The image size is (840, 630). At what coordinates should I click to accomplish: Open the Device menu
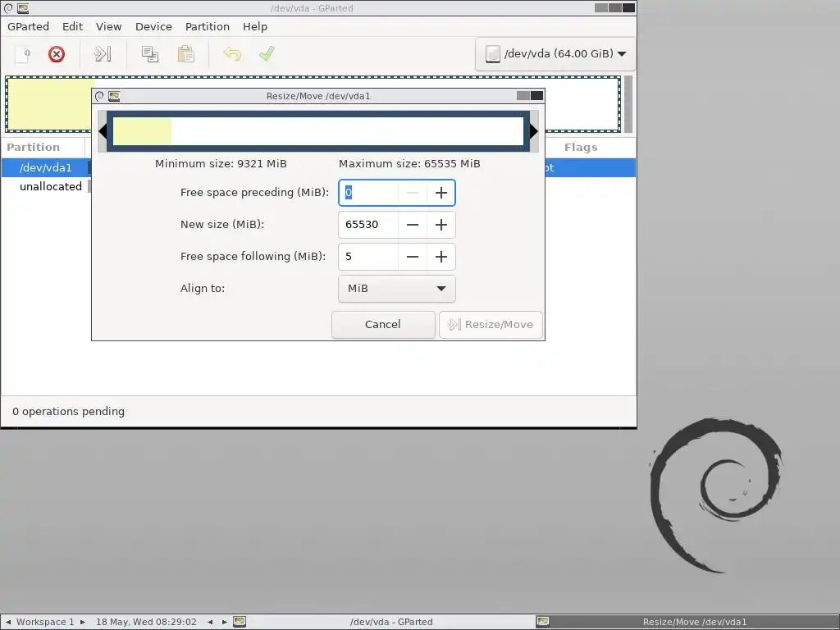(153, 26)
